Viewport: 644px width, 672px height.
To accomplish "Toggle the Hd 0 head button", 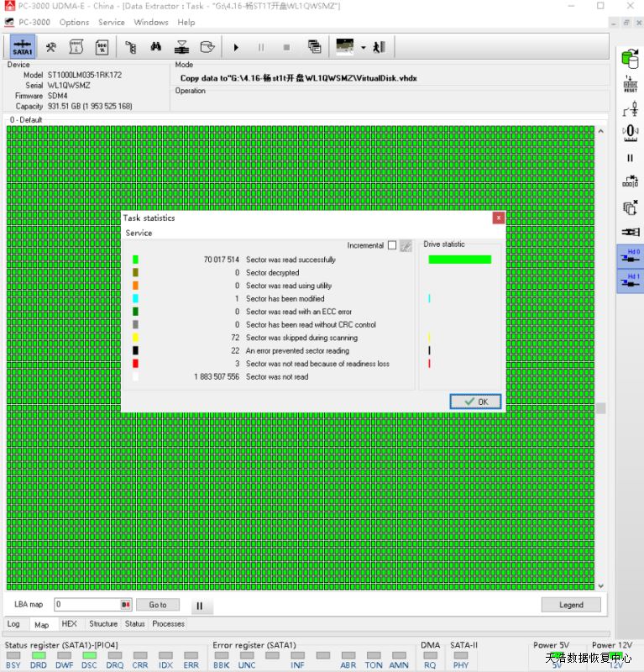I will click(x=630, y=256).
